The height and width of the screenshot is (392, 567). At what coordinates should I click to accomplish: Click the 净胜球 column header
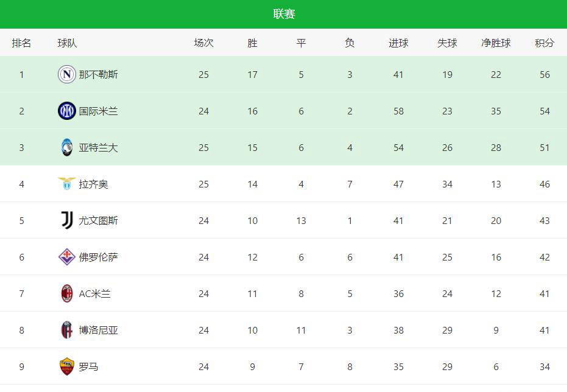496,43
